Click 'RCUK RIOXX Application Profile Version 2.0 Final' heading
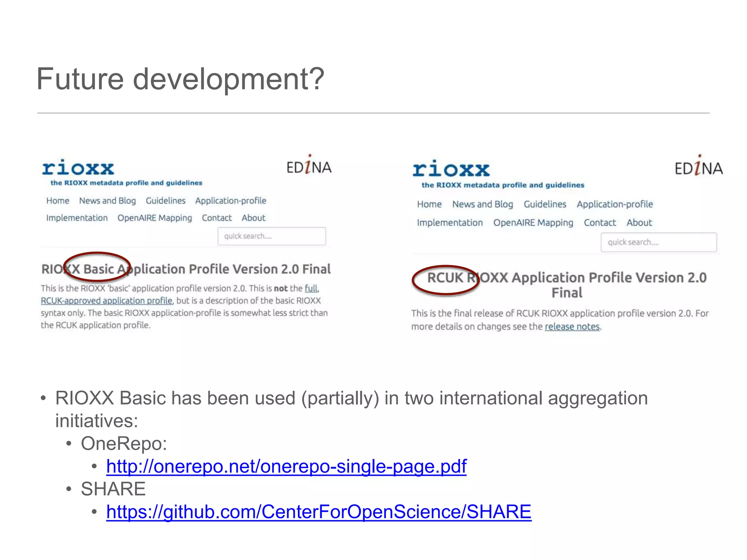The height and width of the screenshot is (560, 747). [567, 285]
